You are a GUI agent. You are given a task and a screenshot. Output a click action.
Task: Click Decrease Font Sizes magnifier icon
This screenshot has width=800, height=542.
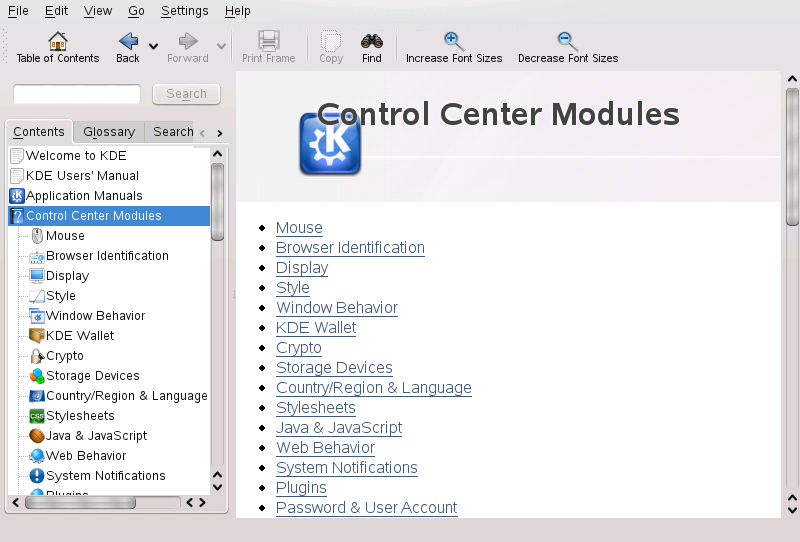(x=567, y=41)
